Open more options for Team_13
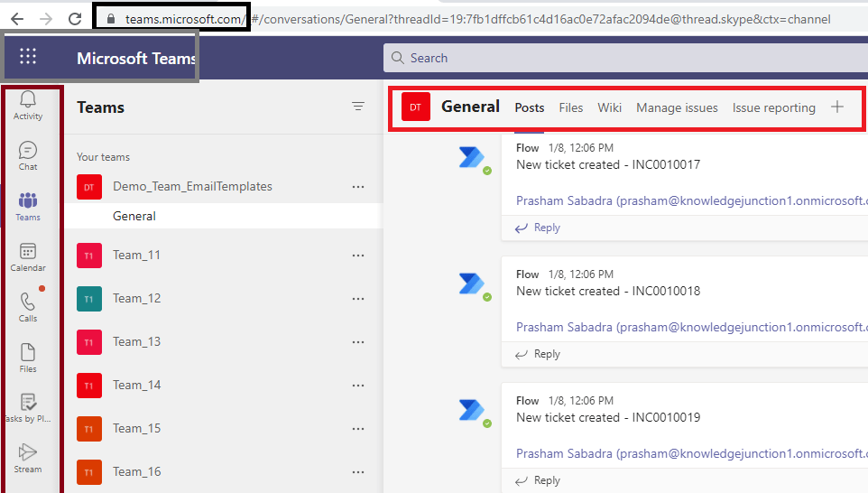This screenshot has height=493, width=868. click(x=358, y=342)
